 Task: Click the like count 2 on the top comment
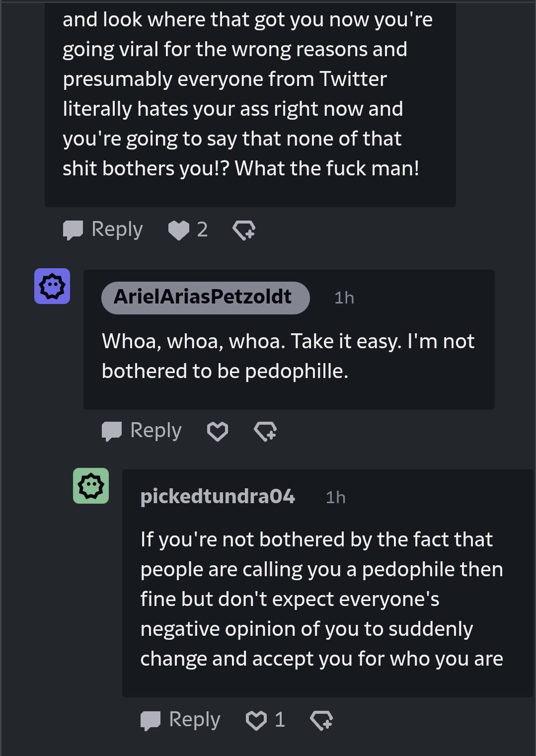202,230
